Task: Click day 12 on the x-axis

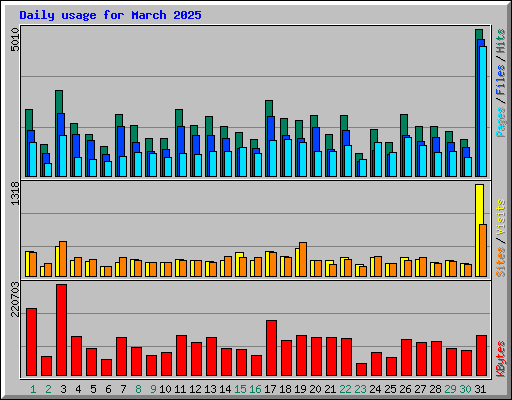Action: [195, 389]
